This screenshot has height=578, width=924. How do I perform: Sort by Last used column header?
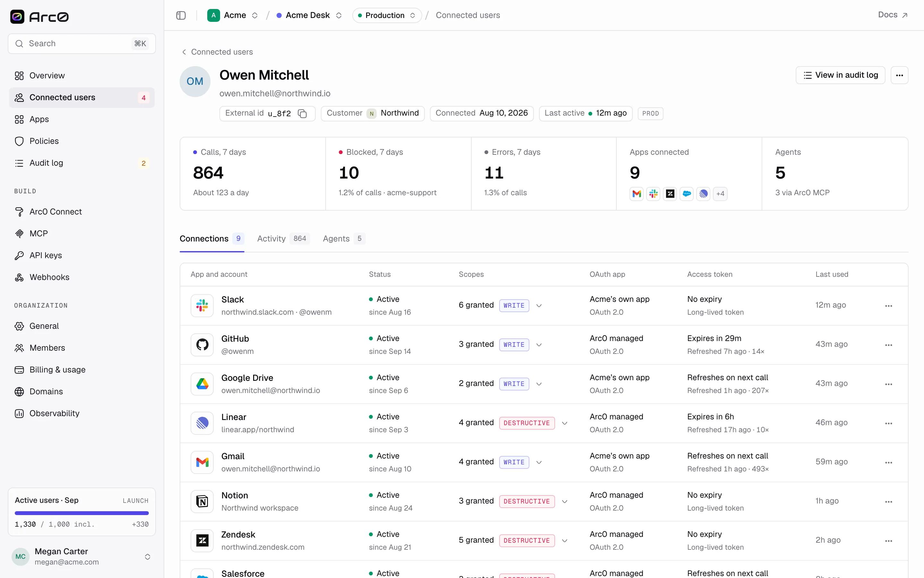(x=832, y=275)
